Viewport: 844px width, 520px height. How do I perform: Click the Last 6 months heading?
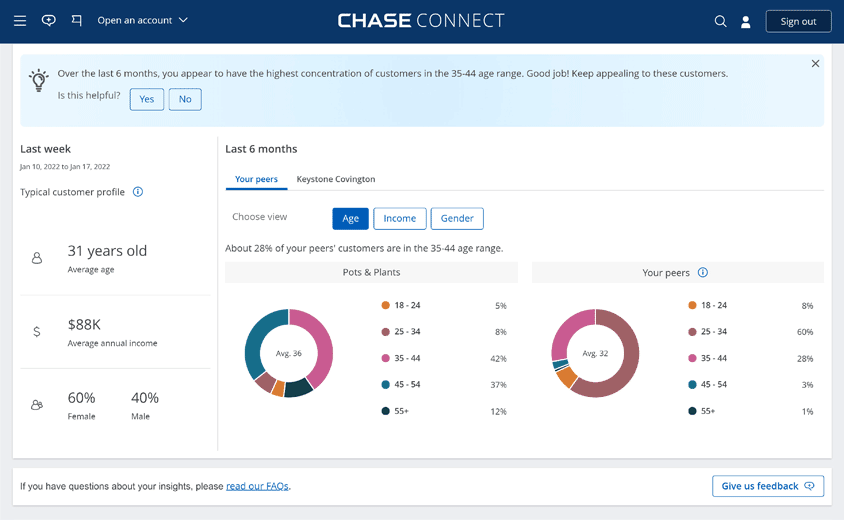pos(261,149)
